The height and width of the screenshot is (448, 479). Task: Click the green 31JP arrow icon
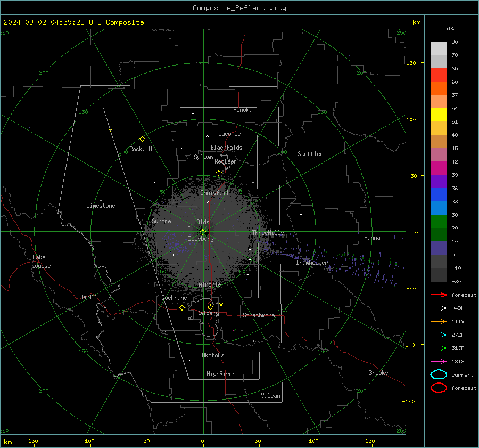click(439, 348)
